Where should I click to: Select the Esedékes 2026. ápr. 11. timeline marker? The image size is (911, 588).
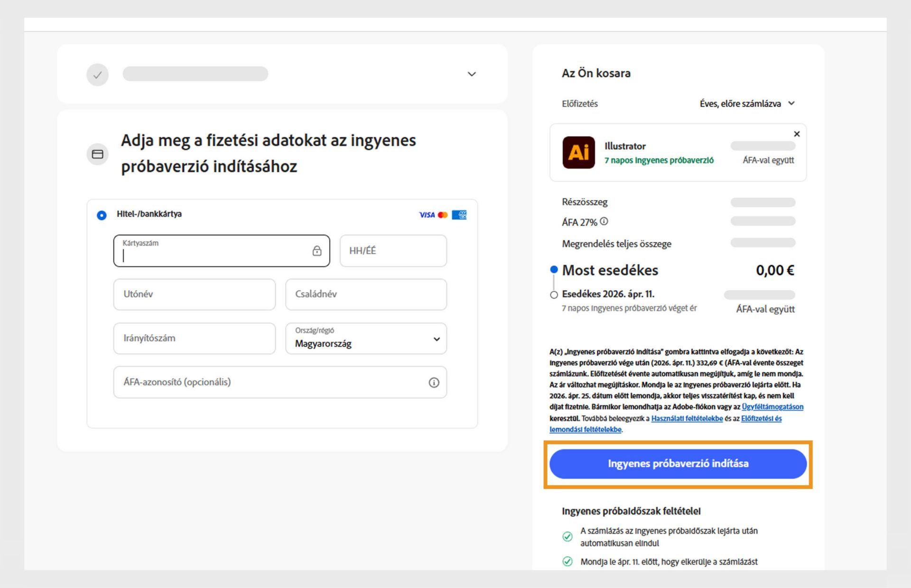click(x=554, y=295)
